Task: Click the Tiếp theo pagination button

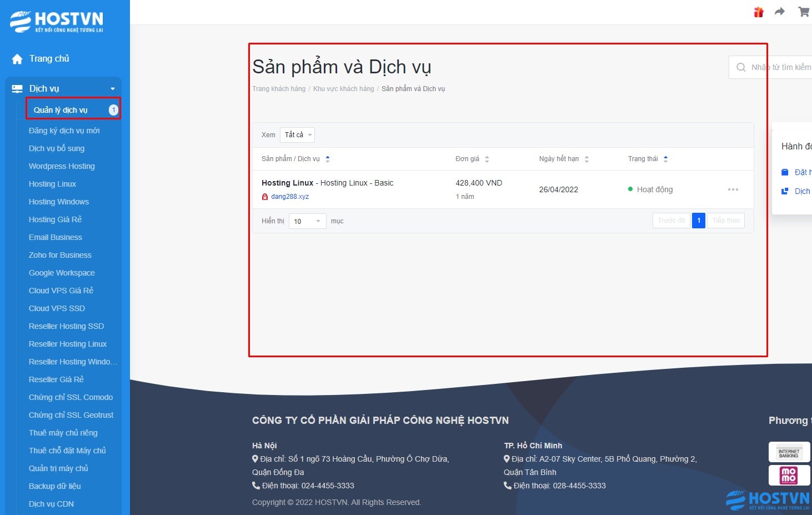Action: (726, 221)
